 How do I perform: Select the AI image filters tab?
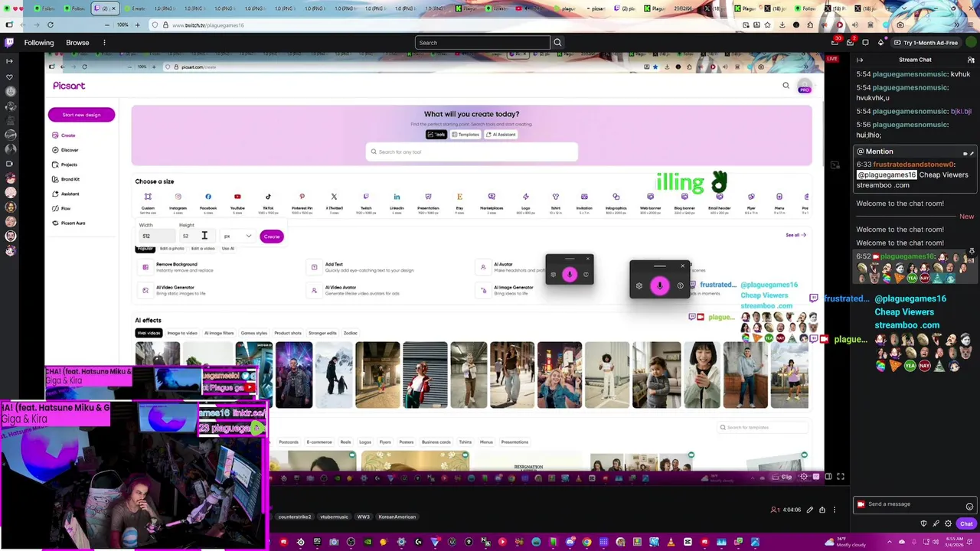point(218,333)
